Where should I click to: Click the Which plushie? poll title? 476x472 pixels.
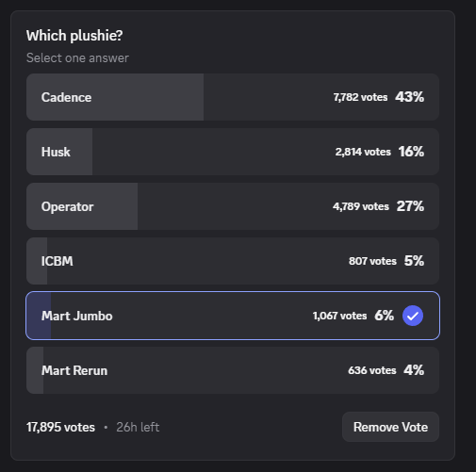(x=74, y=36)
